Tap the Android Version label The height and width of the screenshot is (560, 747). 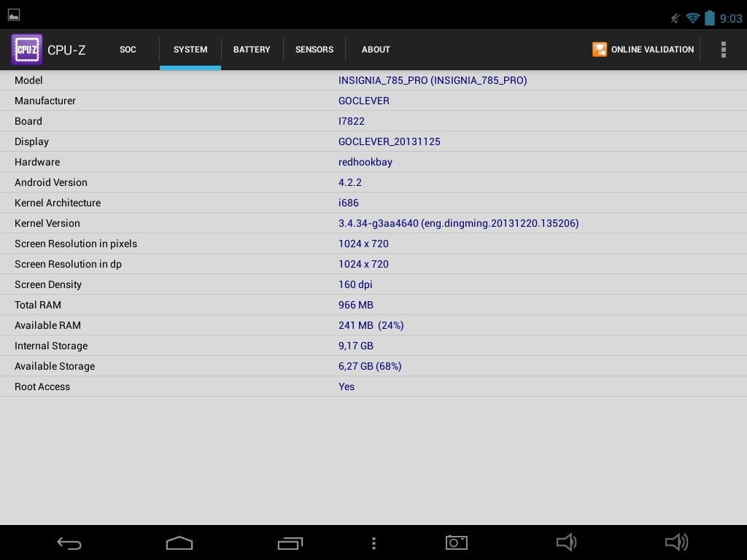51,183
